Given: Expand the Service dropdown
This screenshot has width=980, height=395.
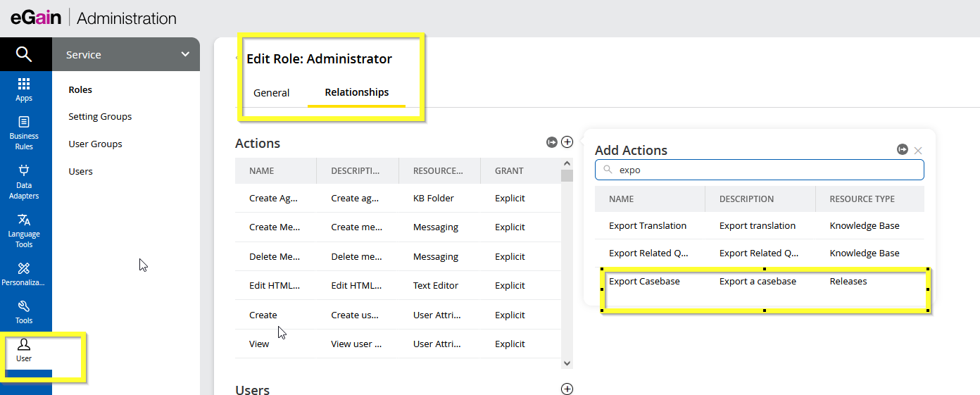Looking at the screenshot, I should (x=185, y=54).
